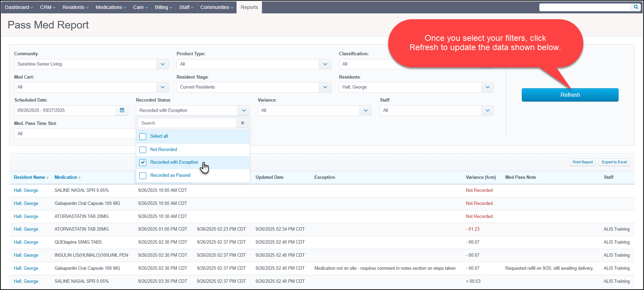The image size is (644, 290).
Task: Open Hall, George link in SALINE NASAL 10:00 AM row
Action: tap(26, 190)
